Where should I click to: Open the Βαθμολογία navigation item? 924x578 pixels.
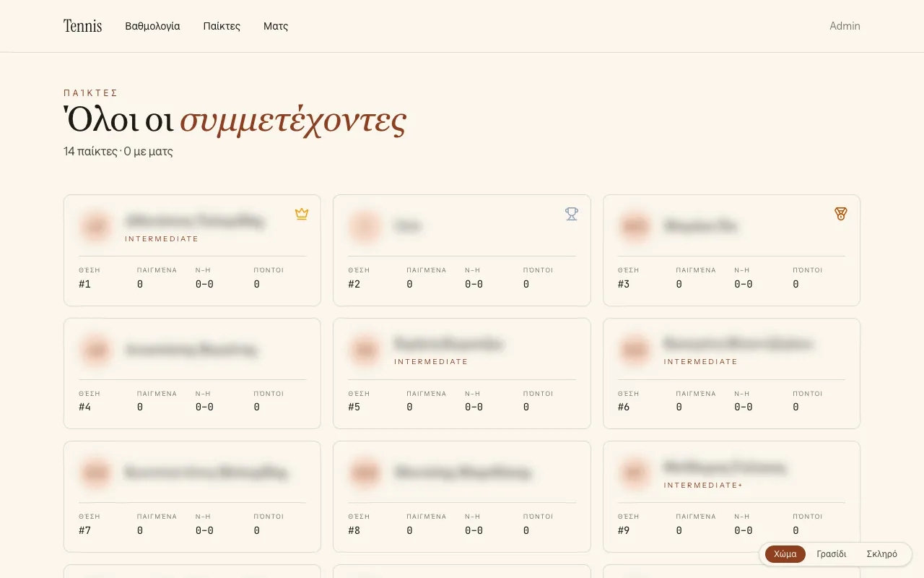pos(152,26)
